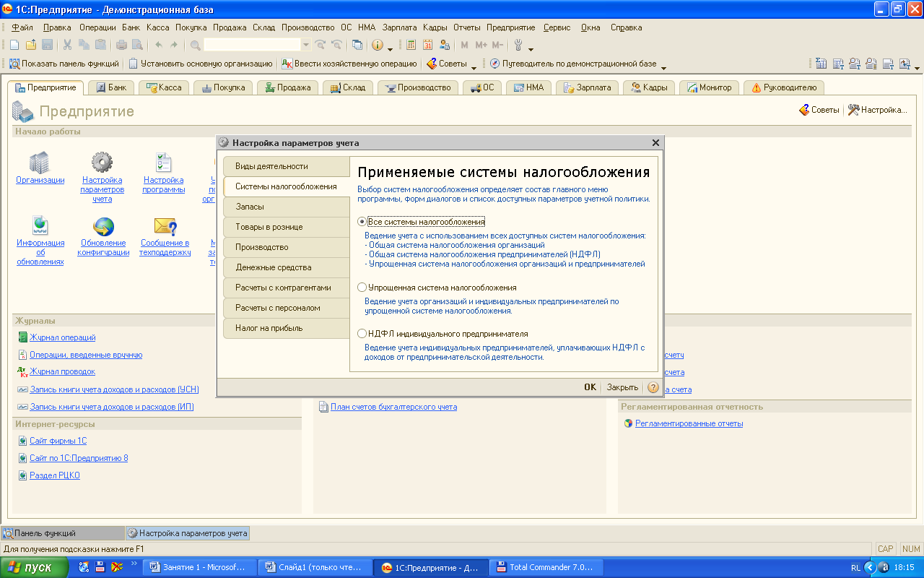Click the magnifier search icon in toolbar

[x=195, y=45]
